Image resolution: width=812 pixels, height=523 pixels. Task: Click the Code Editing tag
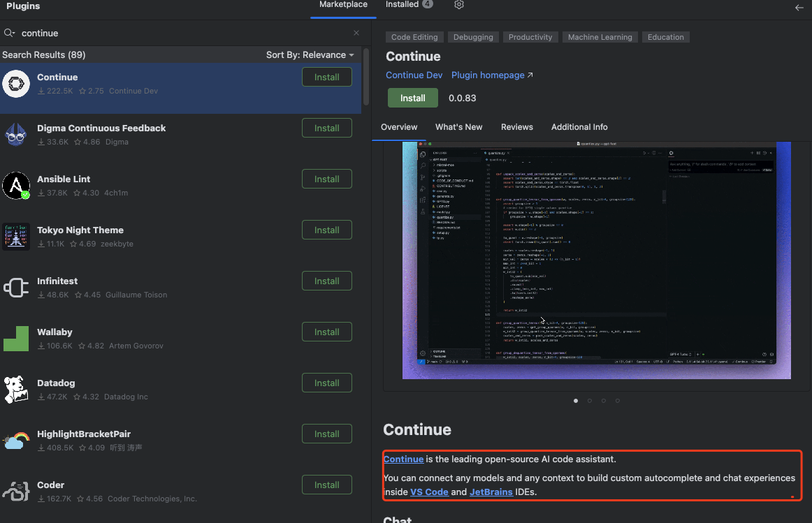(414, 37)
